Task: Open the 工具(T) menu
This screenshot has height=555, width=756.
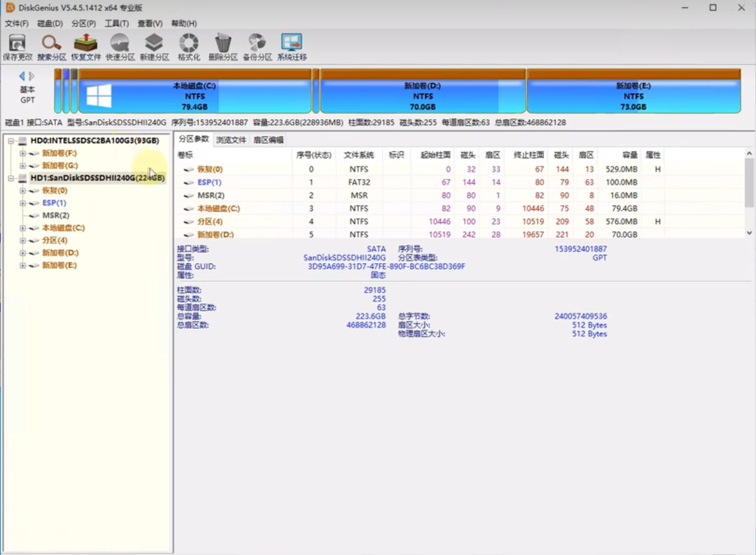Action: pos(117,24)
